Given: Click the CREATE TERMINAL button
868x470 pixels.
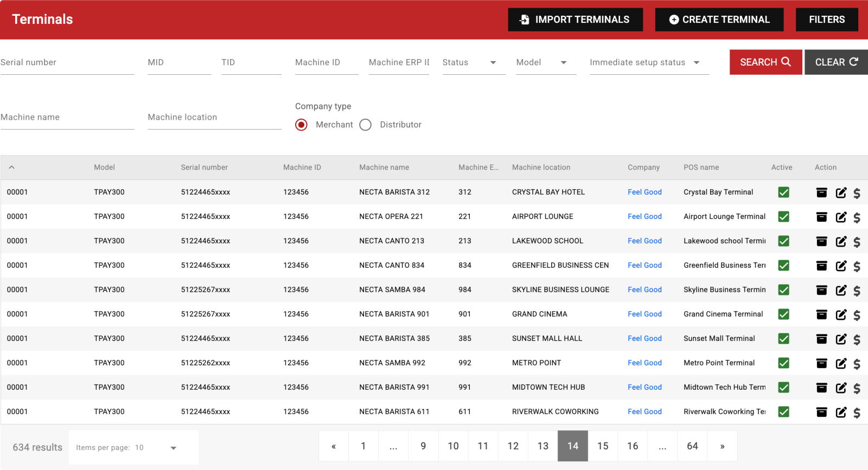Looking at the screenshot, I should tap(719, 20).
